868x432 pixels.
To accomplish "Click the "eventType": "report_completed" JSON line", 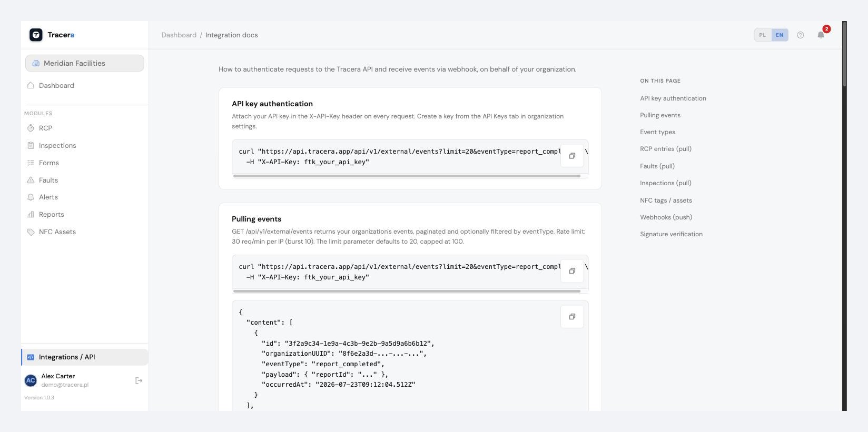I will [x=323, y=364].
